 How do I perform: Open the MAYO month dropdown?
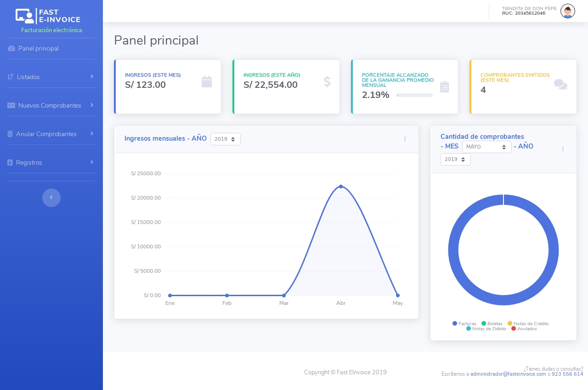486,147
